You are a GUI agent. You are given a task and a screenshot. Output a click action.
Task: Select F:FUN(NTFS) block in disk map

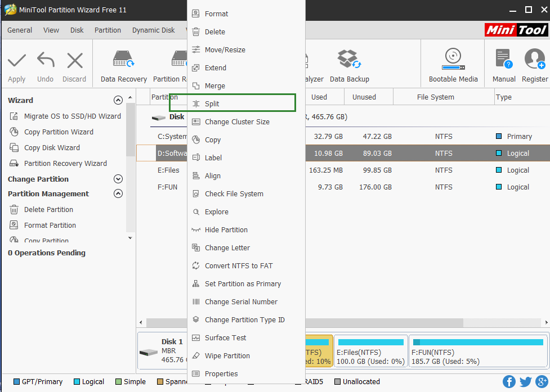pyautogui.click(x=478, y=351)
